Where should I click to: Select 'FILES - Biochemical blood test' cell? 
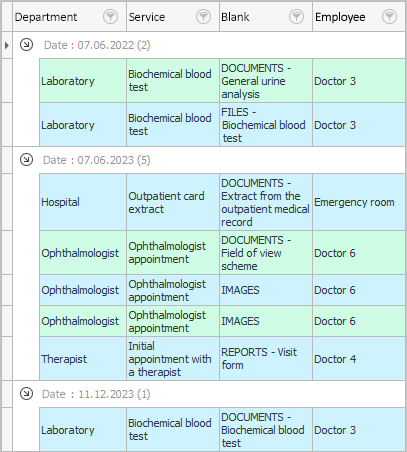tap(266, 125)
